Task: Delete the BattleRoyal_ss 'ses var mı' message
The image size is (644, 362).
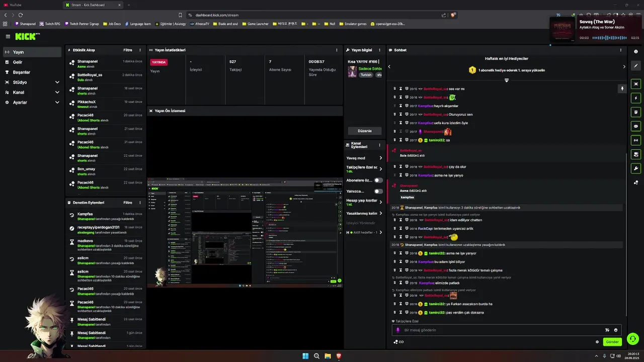Action: coord(395,88)
